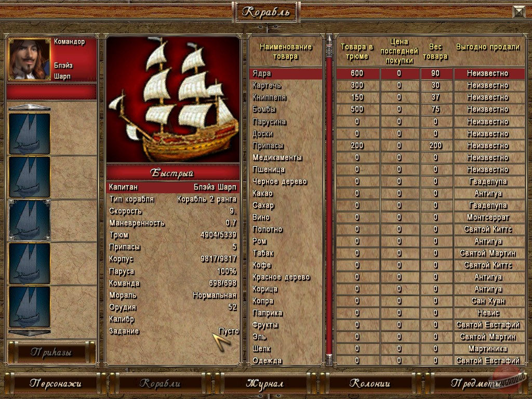Select the fourth empty ship slot icon
The image size is (532, 399).
(x=30, y=263)
